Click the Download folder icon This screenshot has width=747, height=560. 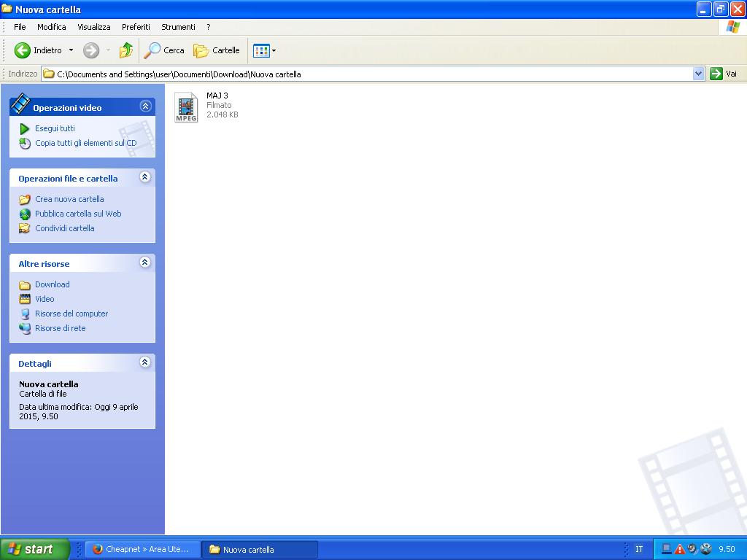25,285
